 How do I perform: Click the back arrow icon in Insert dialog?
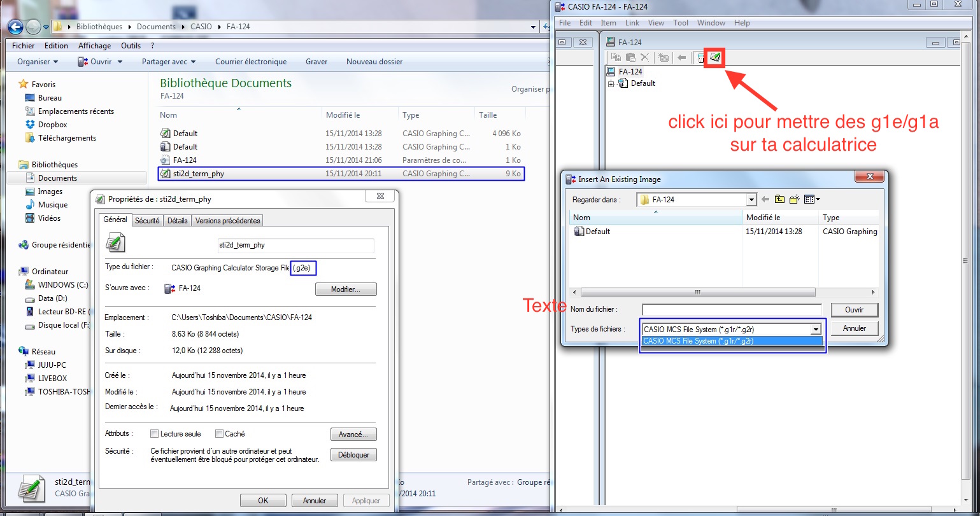[x=765, y=199]
